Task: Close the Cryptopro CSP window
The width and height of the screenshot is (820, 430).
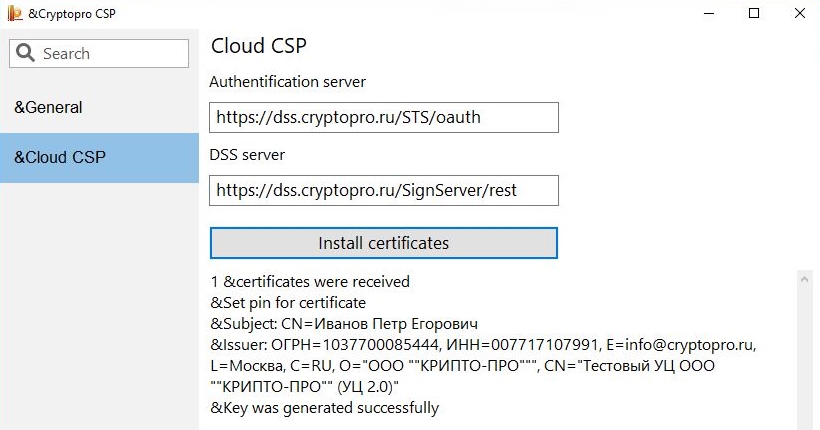Action: click(800, 13)
